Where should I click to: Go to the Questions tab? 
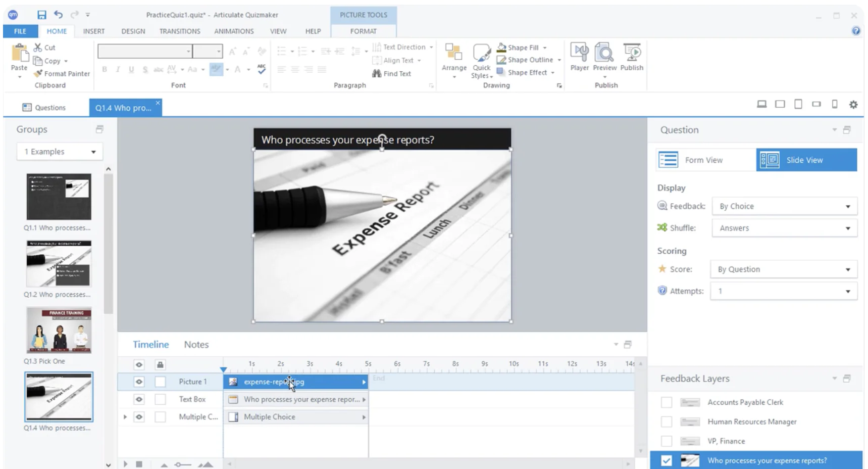[44, 108]
